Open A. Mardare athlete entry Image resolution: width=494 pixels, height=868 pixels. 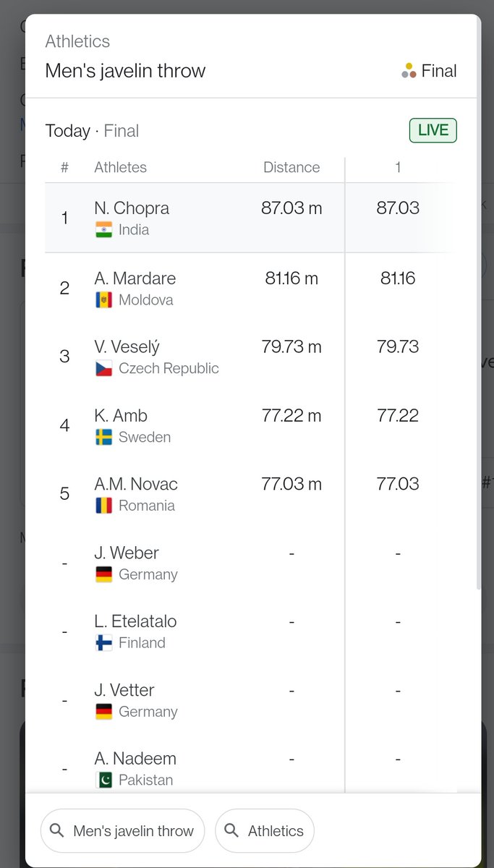tap(194, 288)
